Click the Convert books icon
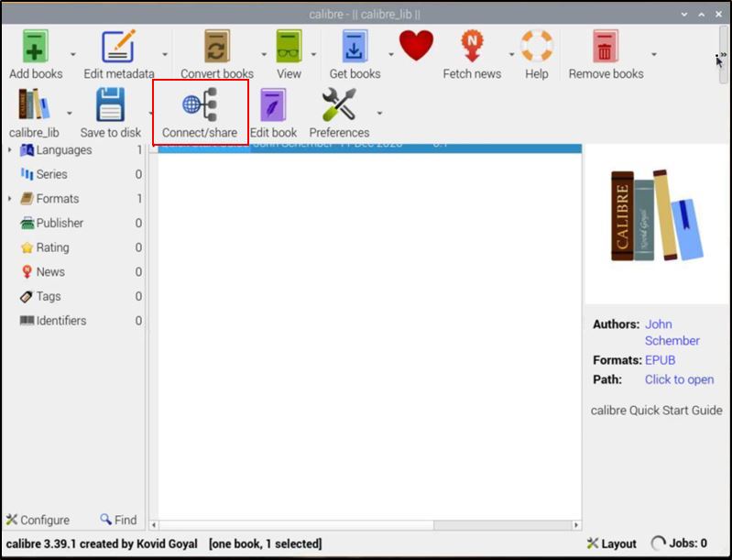The image size is (732, 560). 216,47
